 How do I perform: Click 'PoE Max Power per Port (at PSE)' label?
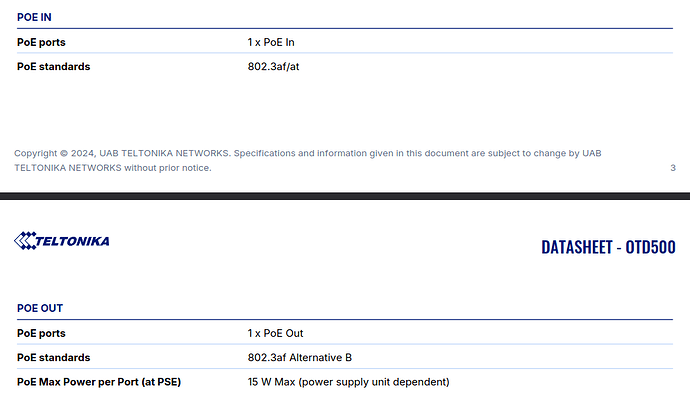tap(99, 382)
